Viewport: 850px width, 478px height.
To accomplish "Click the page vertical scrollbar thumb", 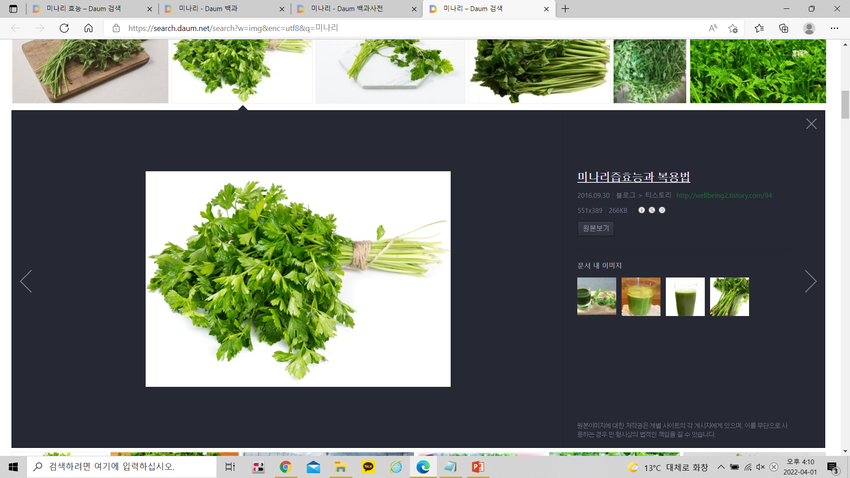I will (845, 105).
